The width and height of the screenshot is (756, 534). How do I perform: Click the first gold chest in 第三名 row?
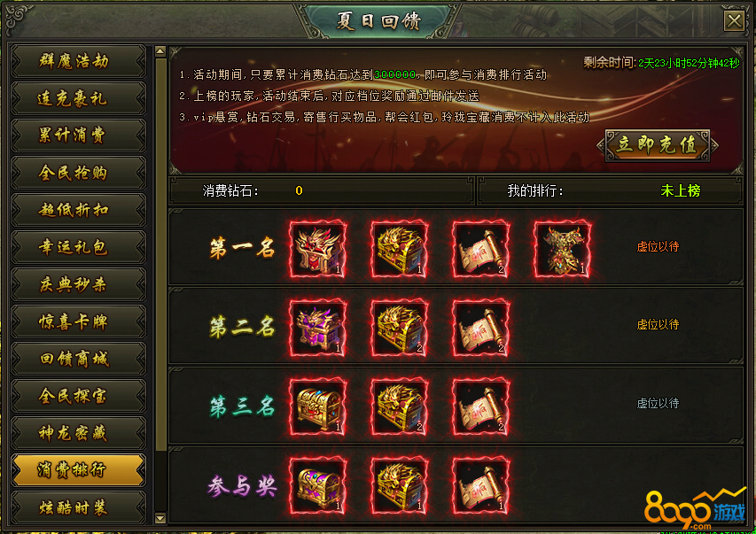[318, 406]
